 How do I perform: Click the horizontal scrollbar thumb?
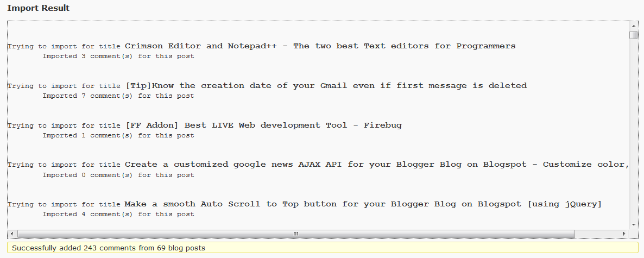point(296,234)
